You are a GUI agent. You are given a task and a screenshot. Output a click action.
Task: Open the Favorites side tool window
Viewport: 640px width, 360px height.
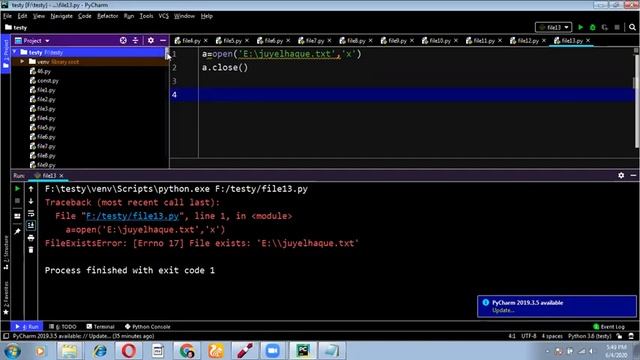[6, 298]
